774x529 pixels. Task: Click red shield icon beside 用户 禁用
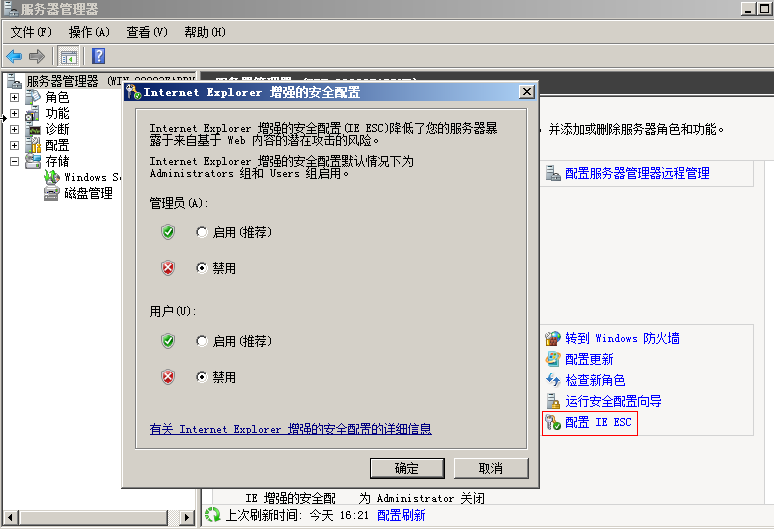168,377
